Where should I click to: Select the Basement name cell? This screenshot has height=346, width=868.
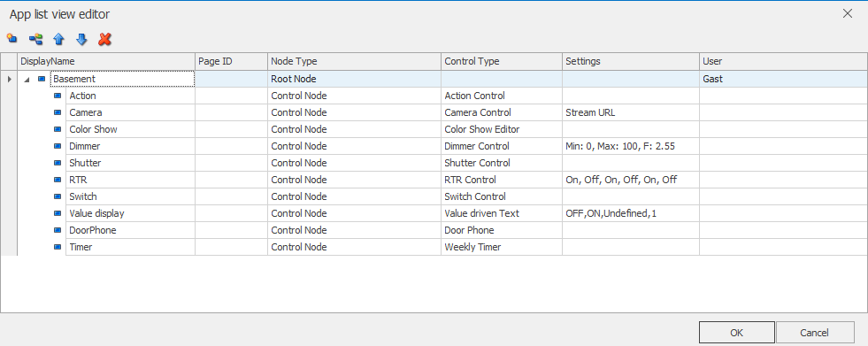click(x=122, y=79)
